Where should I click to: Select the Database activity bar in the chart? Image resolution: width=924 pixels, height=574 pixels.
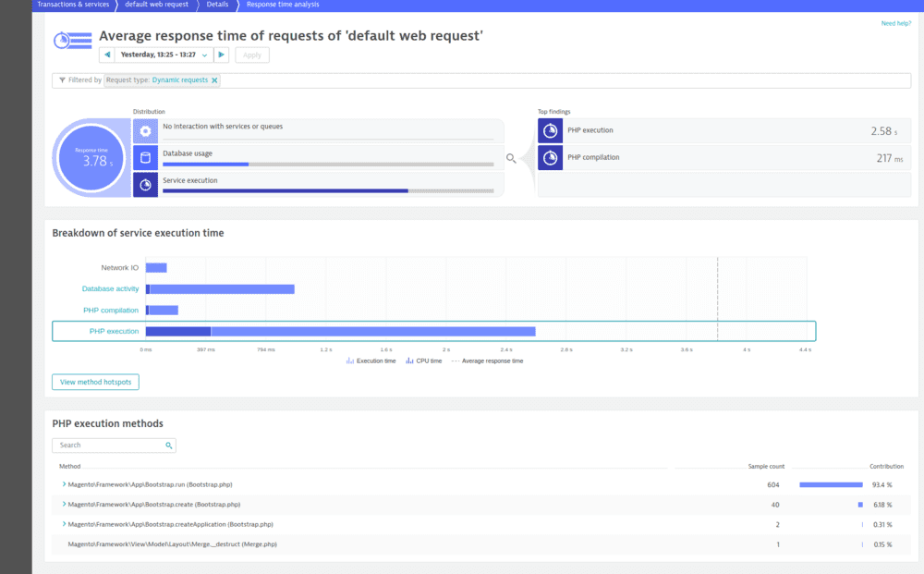pos(222,288)
